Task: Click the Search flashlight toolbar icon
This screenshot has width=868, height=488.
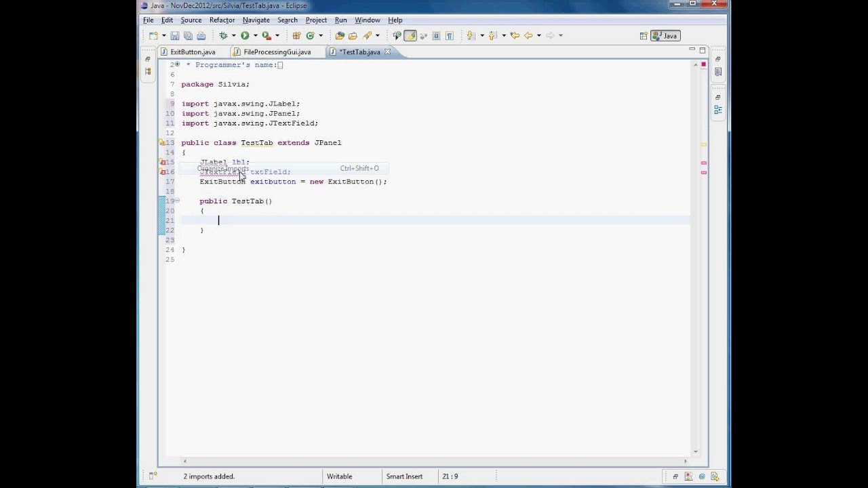Action: 367,35
